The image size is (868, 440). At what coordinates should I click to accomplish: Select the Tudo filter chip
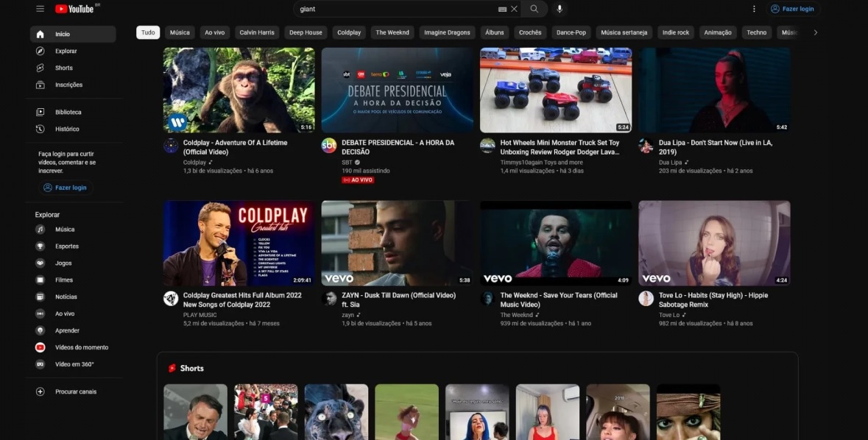point(148,32)
